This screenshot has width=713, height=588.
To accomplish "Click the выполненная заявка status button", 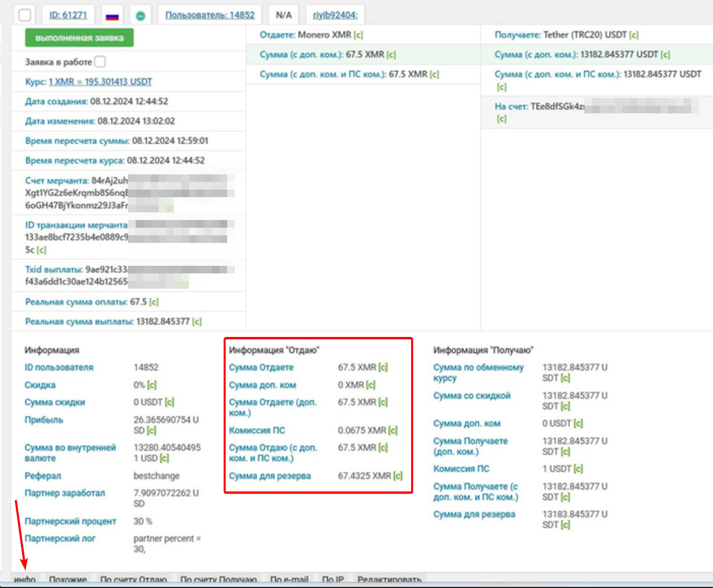I will click(x=79, y=38).
